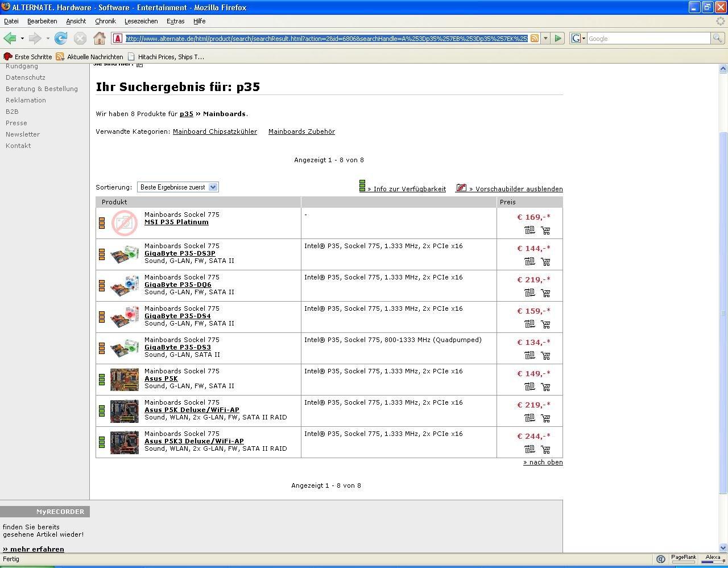
Task: Click Vorschaubilder ausblenden link
Action: click(x=516, y=189)
